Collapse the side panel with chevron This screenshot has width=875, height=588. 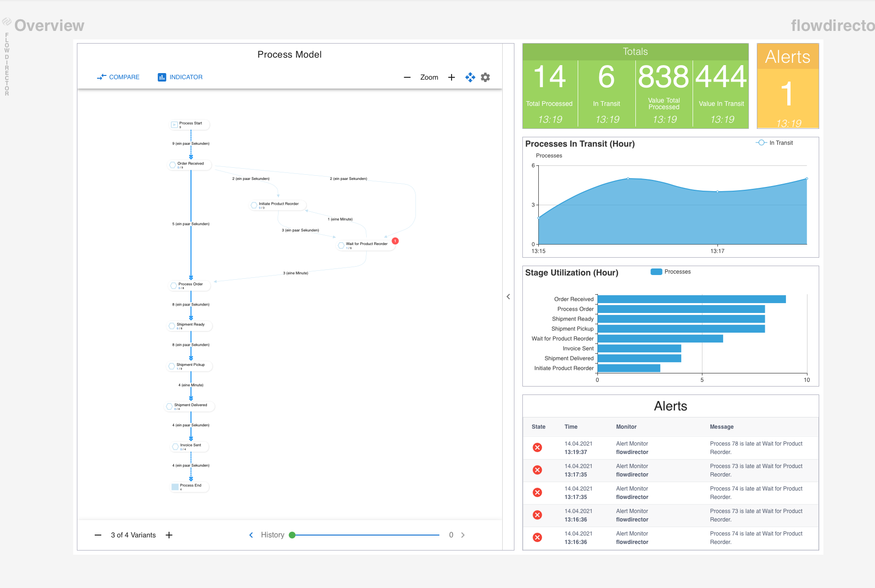(x=508, y=297)
